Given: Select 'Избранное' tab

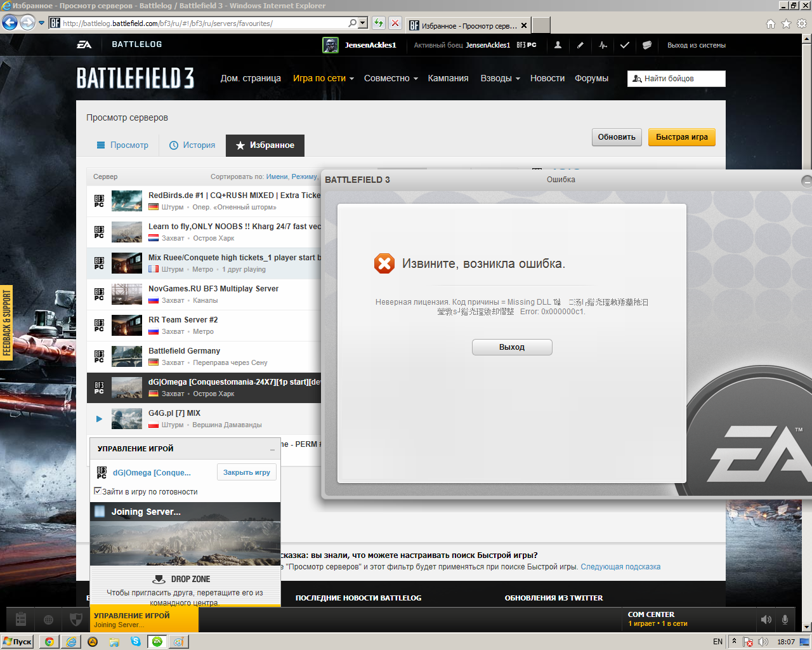Looking at the screenshot, I should (x=265, y=145).
